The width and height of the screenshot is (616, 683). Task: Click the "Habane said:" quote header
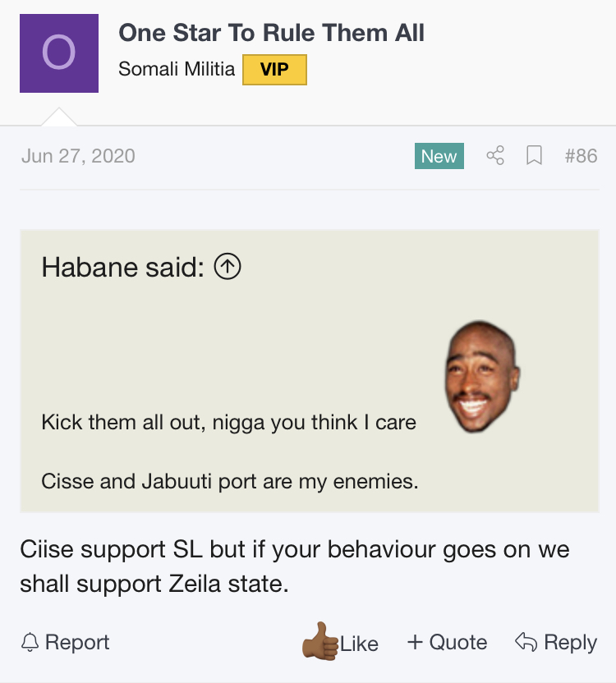tap(122, 267)
